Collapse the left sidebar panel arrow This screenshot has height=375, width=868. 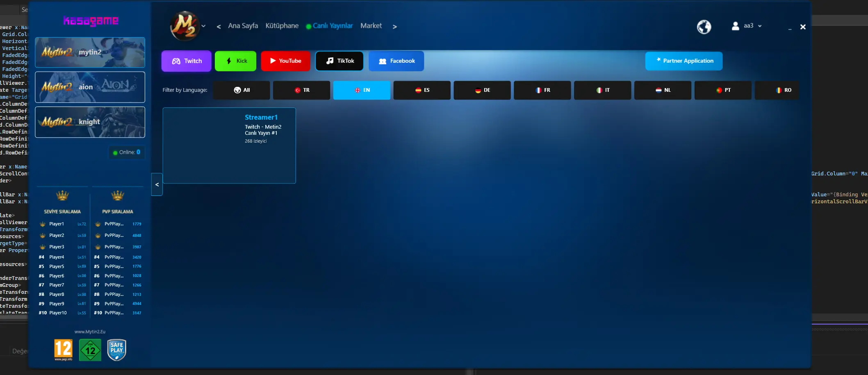point(157,184)
